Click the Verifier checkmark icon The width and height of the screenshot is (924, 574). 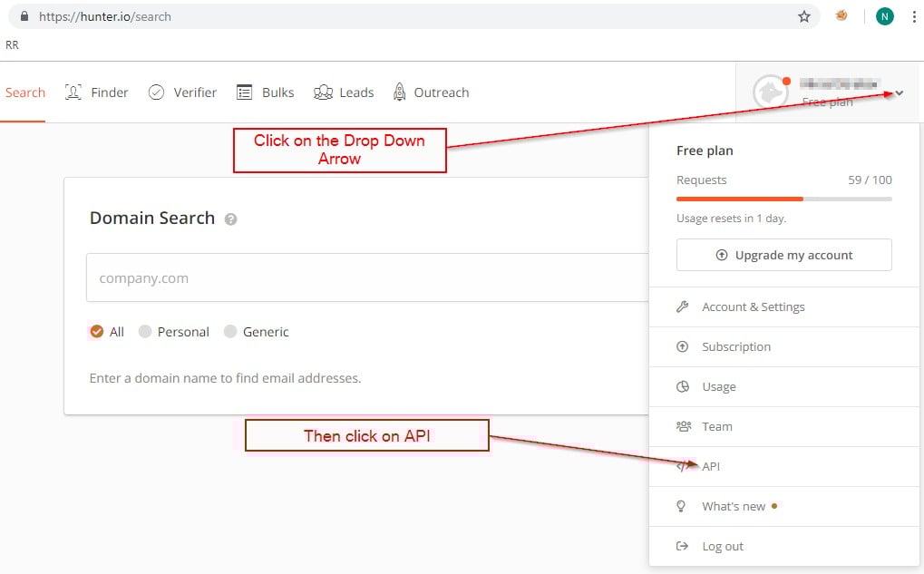point(156,92)
